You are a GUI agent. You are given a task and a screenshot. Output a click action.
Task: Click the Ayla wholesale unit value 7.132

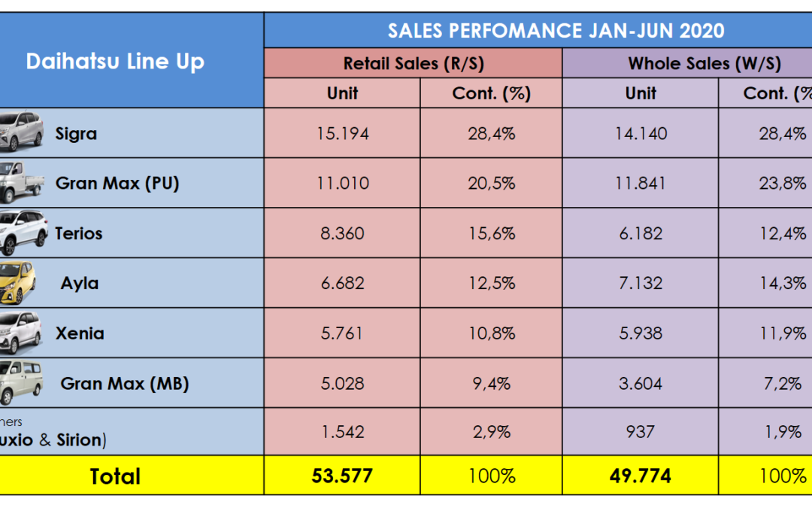pyautogui.click(x=641, y=283)
